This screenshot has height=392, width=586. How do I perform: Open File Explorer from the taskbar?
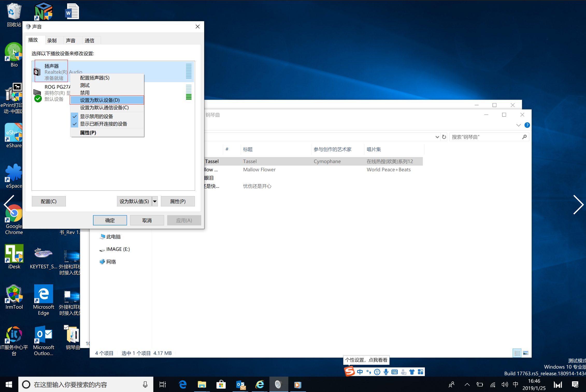202,384
